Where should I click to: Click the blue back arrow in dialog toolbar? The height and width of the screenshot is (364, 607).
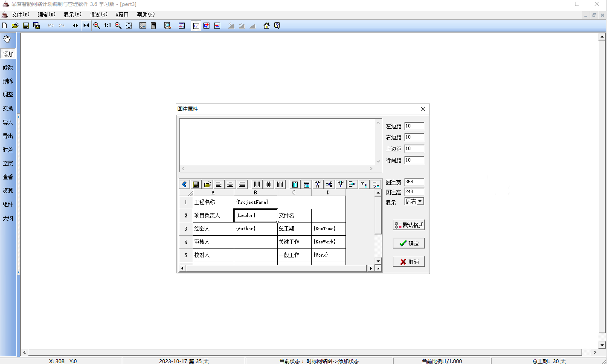tap(184, 184)
